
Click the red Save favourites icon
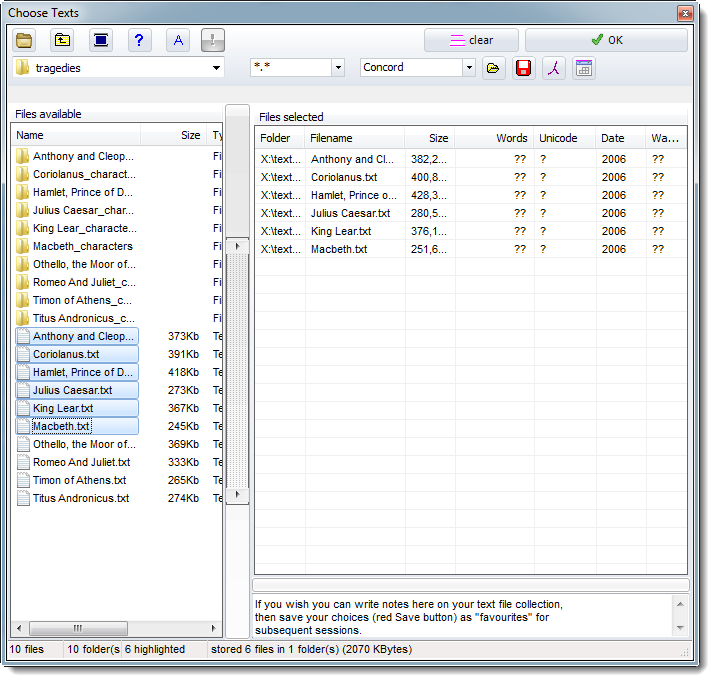tap(523, 68)
